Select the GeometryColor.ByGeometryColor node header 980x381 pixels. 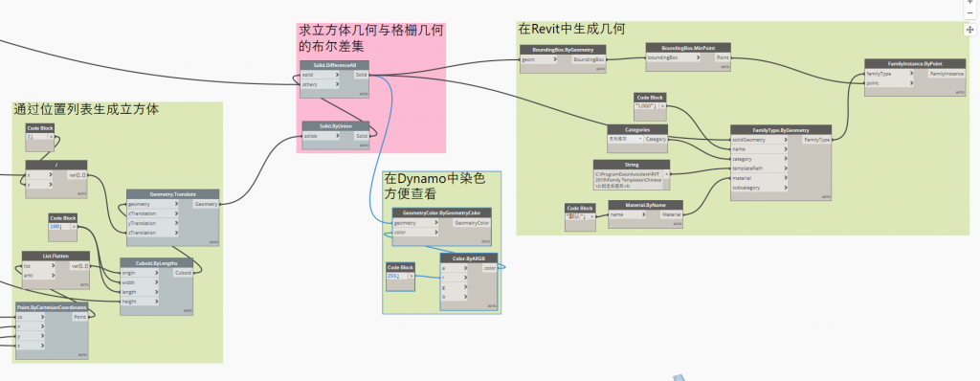[442, 213]
